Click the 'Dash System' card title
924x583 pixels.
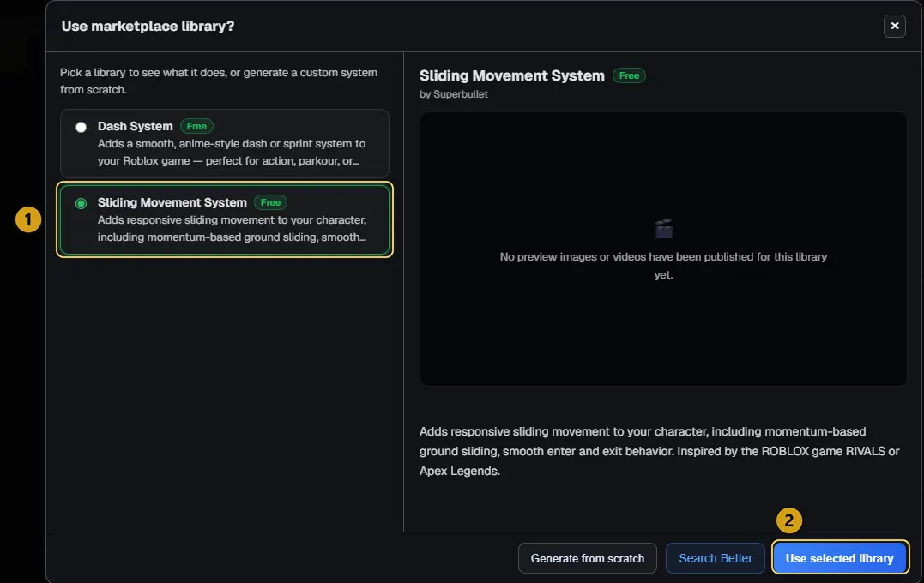(135, 126)
